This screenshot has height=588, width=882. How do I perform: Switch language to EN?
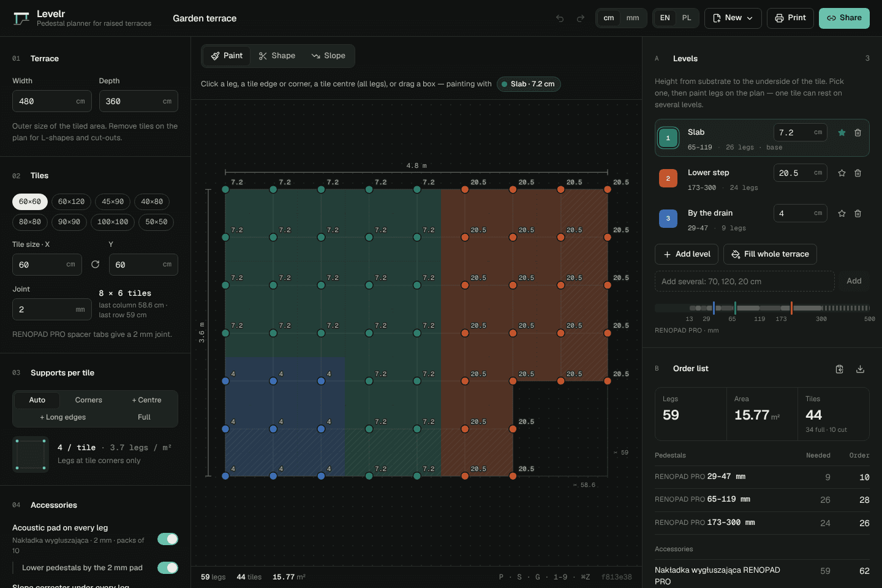(x=665, y=18)
